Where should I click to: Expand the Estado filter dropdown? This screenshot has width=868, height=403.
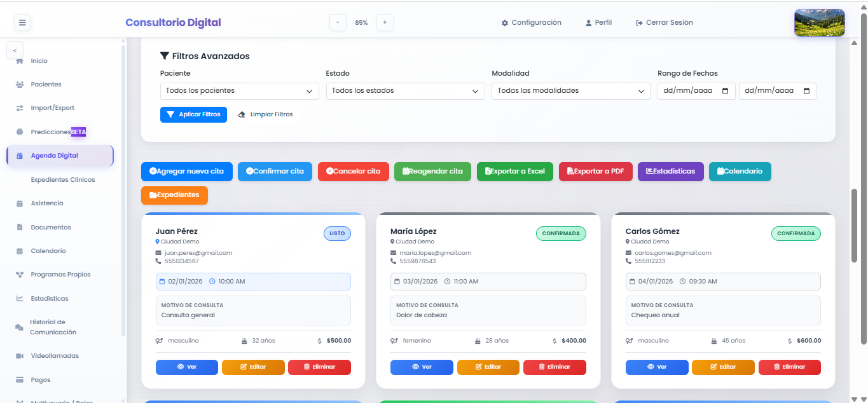tap(406, 91)
